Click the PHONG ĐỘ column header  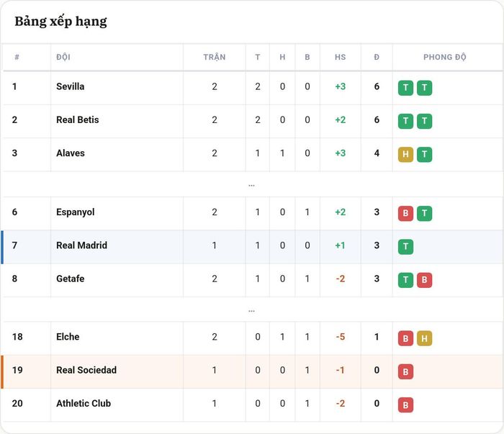[x=444, y=57]
